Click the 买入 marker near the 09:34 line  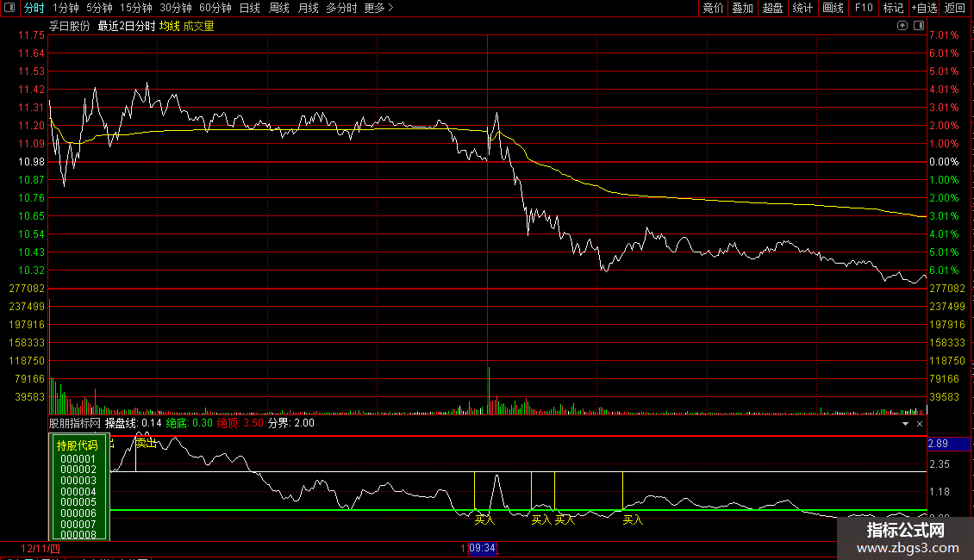(x=484, y=520)
